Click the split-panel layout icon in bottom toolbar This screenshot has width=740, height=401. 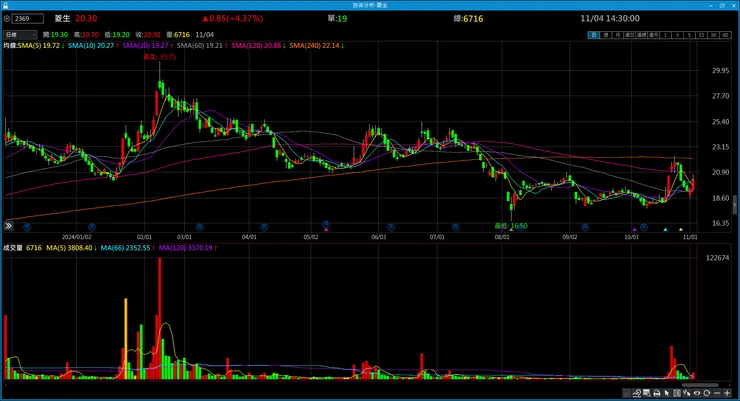point(677,393)
